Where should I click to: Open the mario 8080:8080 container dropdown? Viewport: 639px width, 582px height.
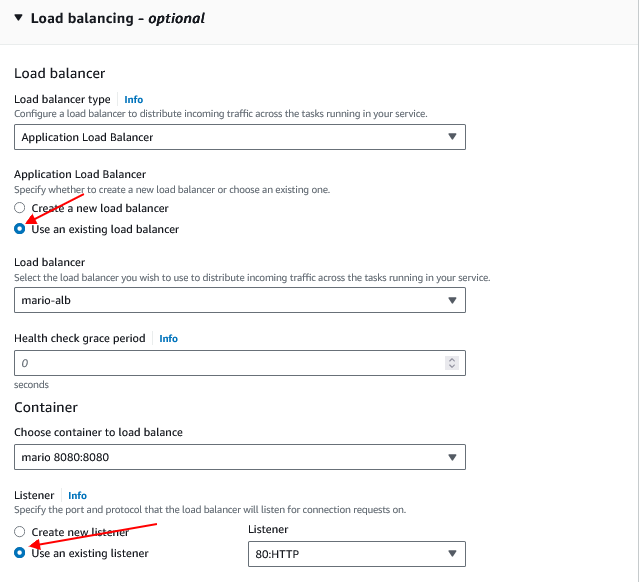[240, 457]
